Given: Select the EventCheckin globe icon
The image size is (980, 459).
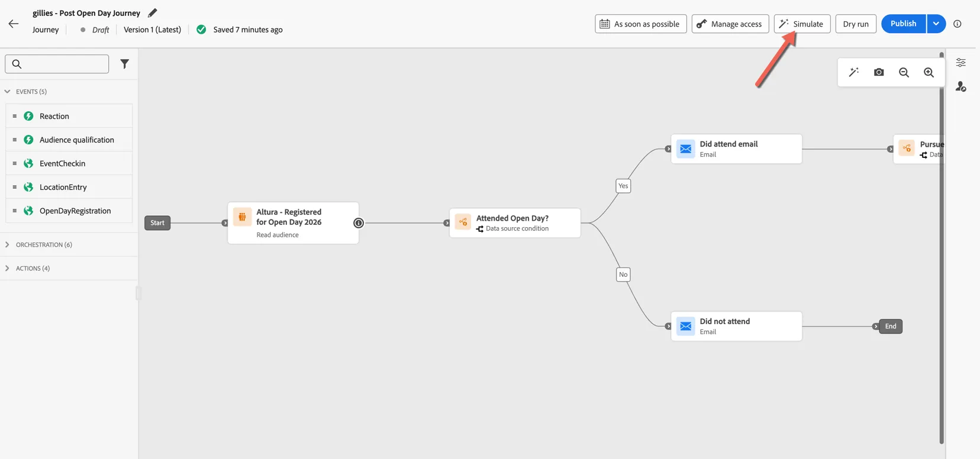Looking at the screenshot, I should pyautogui.click(x=28, y=163).
